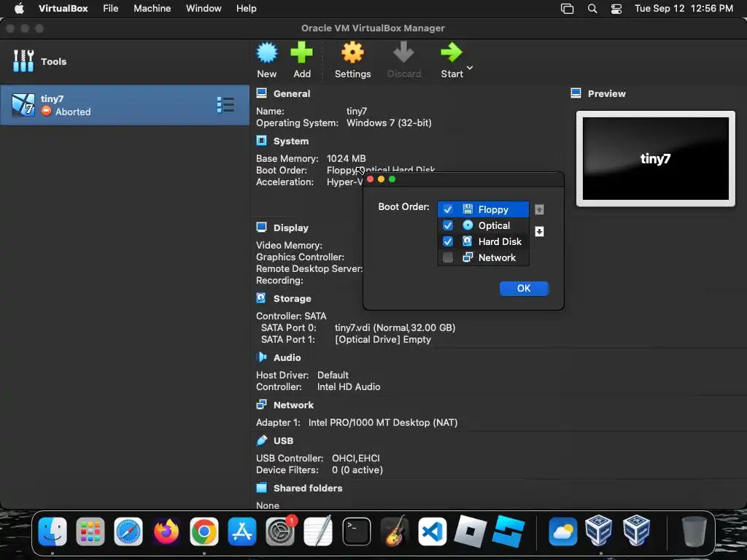This screenshot has width=747, height=560.
Task: Uncheck the Floppy boot order checkbox
Action: point(448,209)
